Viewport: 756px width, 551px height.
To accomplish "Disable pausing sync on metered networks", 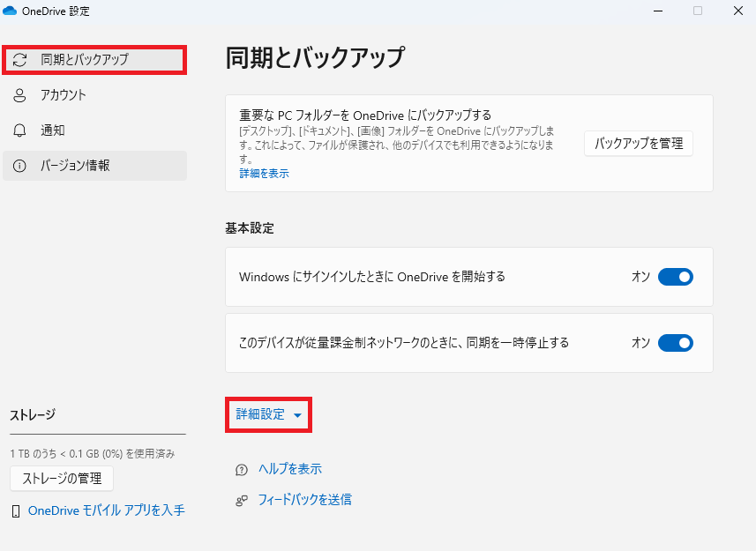I will (675, 342).
